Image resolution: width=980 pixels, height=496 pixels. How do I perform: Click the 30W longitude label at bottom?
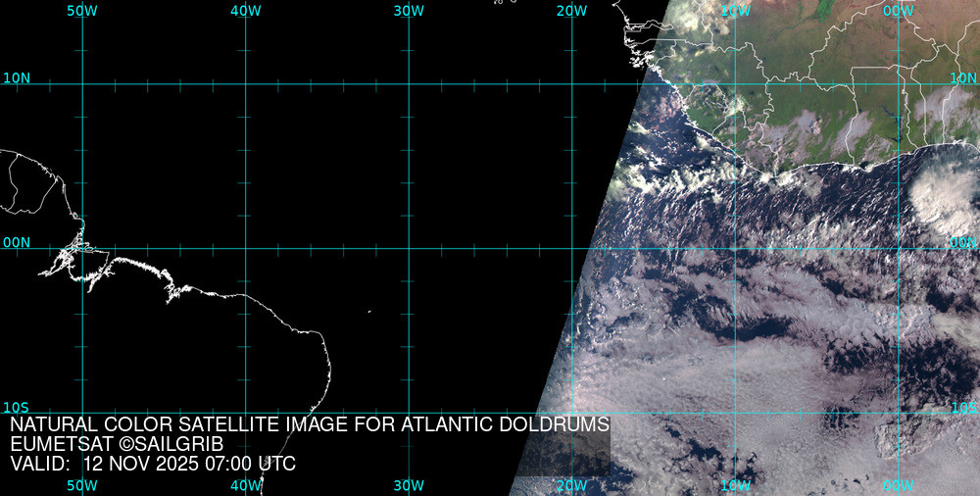(x=409, y=485)
